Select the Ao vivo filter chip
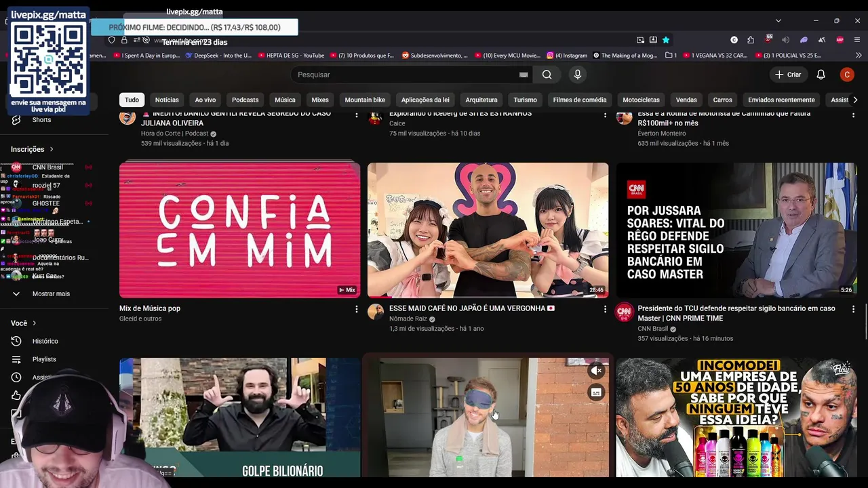This screenshot has width=868, height=488. click(x=205, y=100)
